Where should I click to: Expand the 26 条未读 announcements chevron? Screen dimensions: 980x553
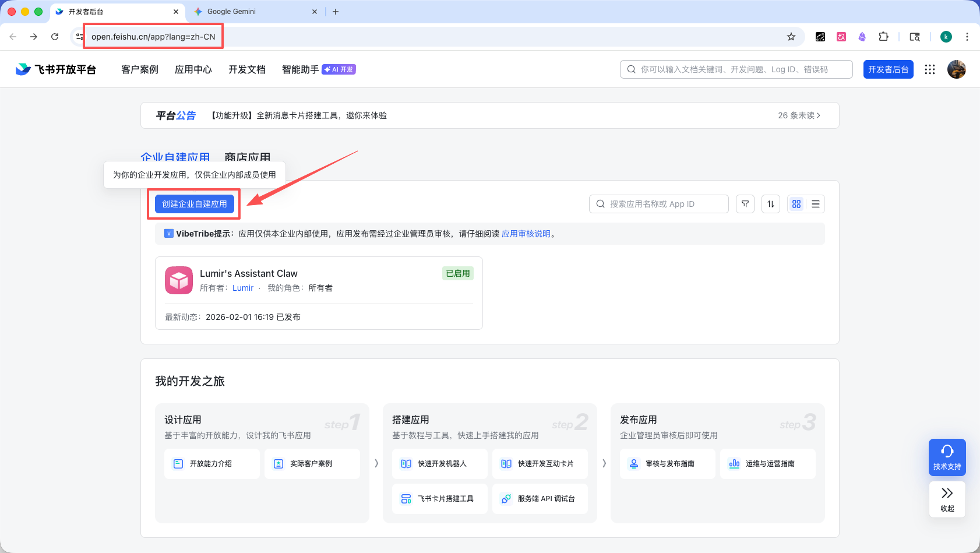pos(799,115)
